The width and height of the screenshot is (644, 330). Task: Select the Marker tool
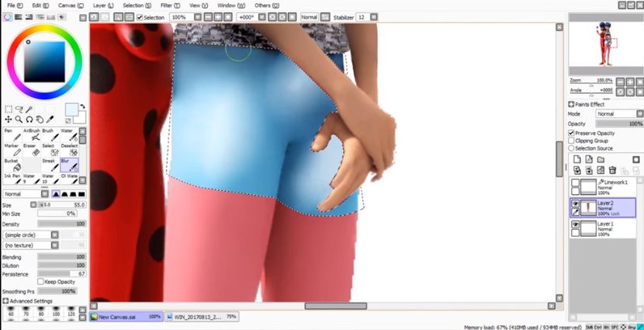pos(12,151)
